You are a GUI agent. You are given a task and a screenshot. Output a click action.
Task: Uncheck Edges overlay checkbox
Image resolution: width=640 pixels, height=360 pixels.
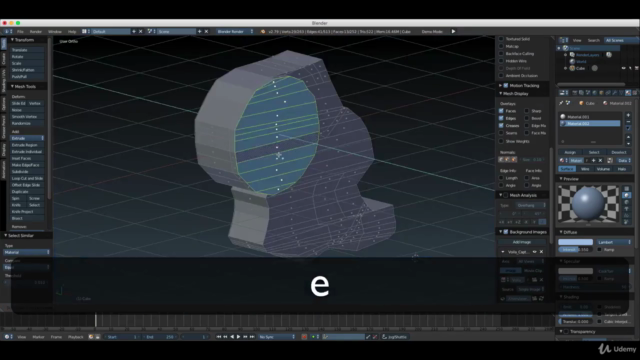tap(501, 118)
